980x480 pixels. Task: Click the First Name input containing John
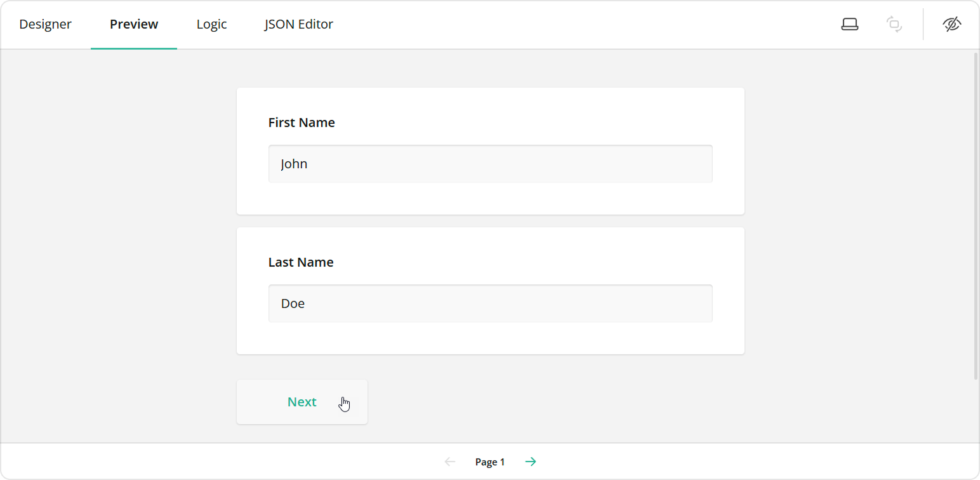tap(489, 163)
